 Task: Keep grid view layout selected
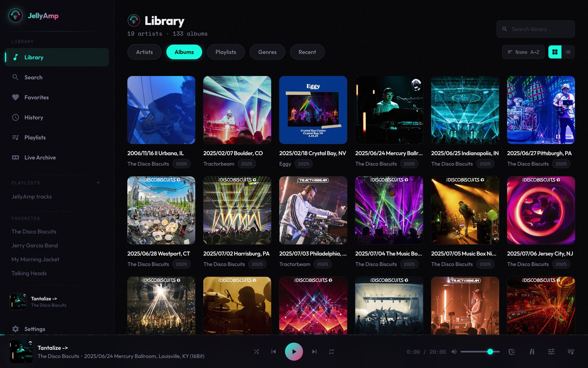coord(554,52)
